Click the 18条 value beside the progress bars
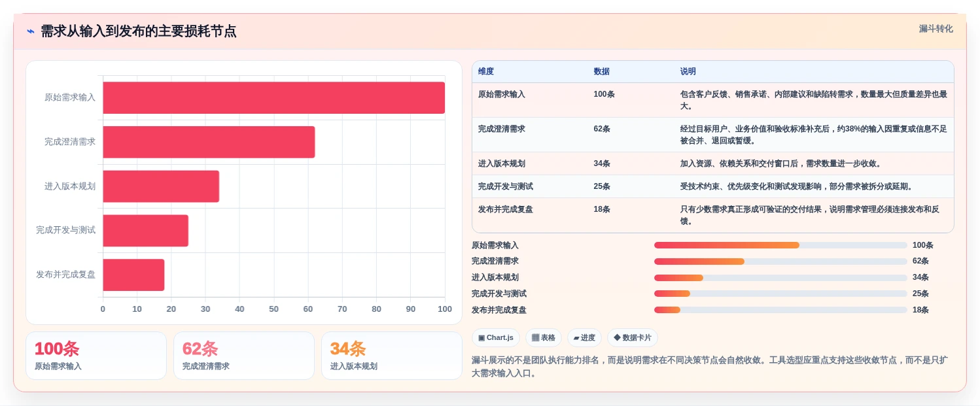The image size is (980, 406). [x=921, y=310]
